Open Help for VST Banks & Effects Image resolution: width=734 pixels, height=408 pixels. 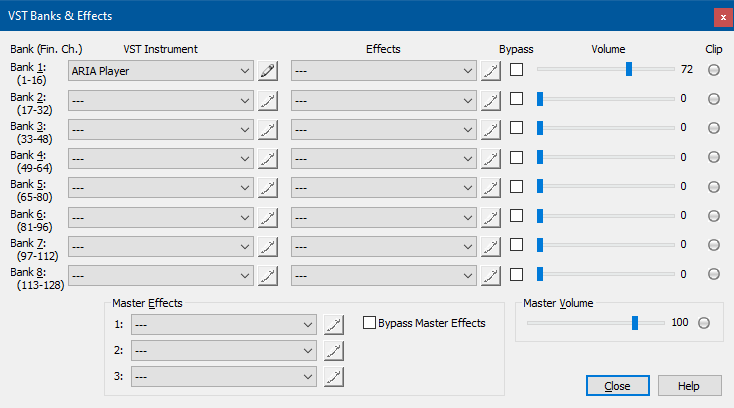point(689,386)
